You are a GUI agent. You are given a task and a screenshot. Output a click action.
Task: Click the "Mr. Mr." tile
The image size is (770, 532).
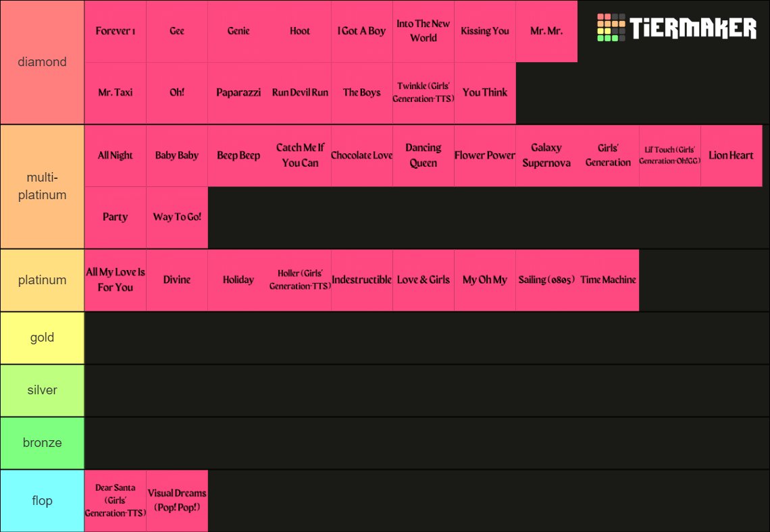click(546, 30)
